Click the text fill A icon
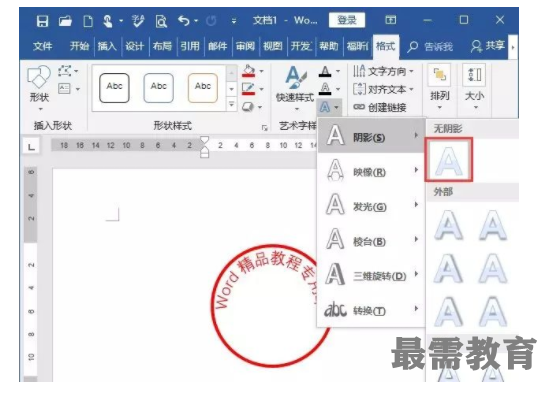The image size is (543, 393). pyautogui.click(x=325, y=71)
